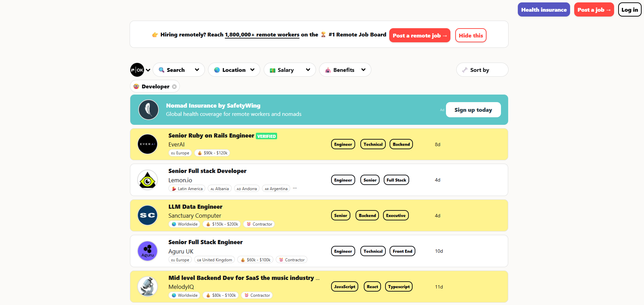Click the United Kingdom location chip
644x305 pixels.
(215, 260)
